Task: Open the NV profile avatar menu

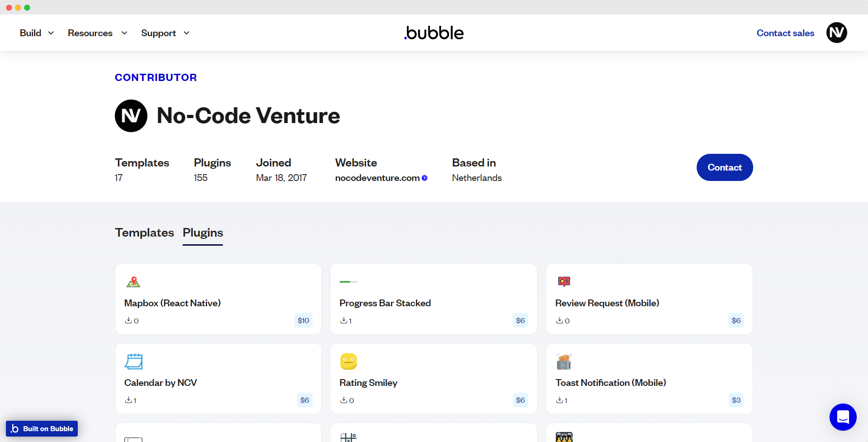Action: 836,33
